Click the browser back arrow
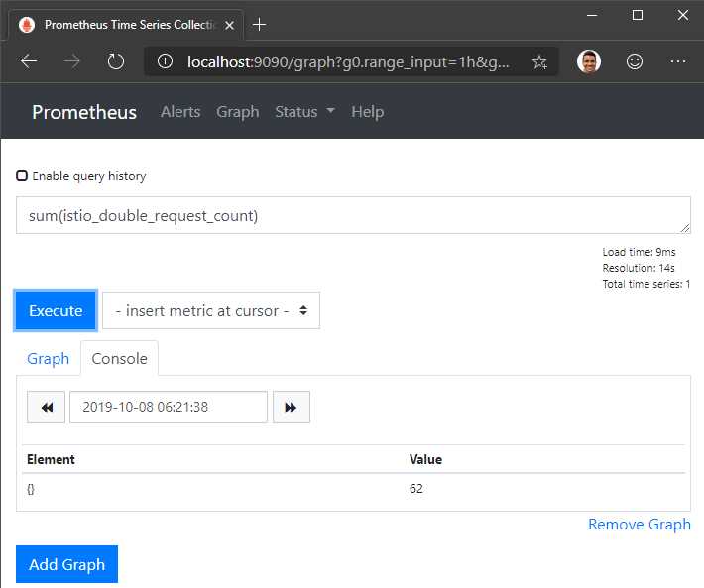704x588 pixels. (29, 61)
